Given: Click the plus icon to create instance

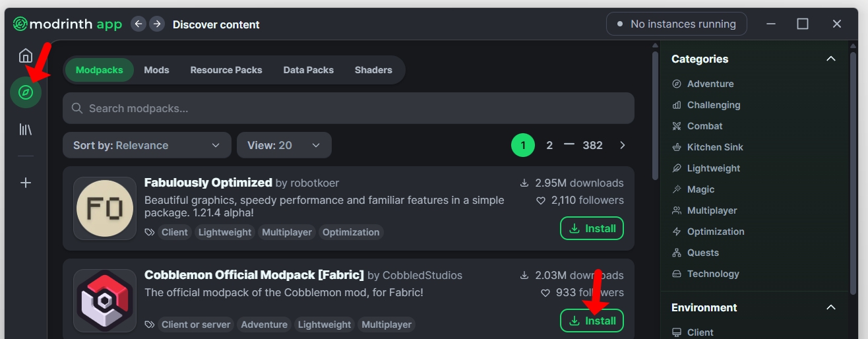Looking at the screenshot, I should (26, 183).
